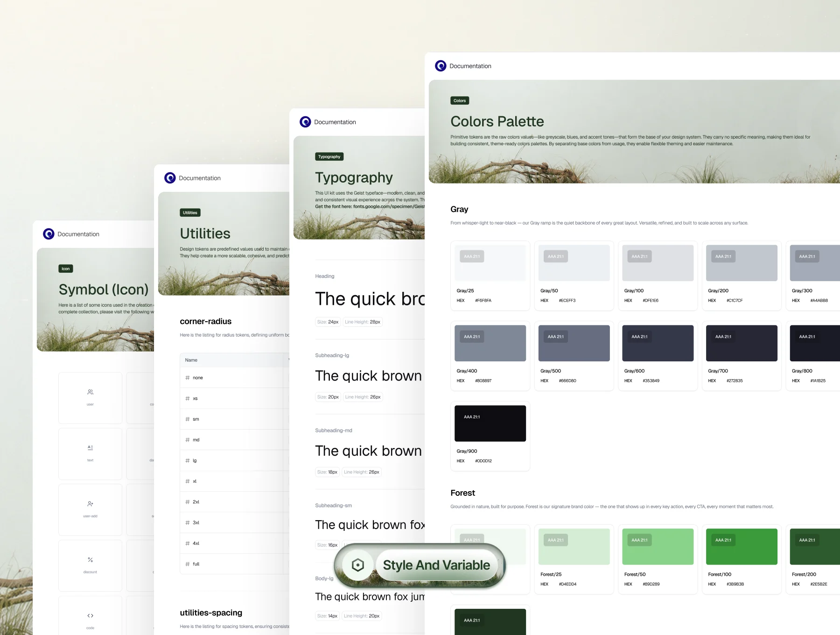The width and height of the screenshot is (840, 635).
Task: Pick the Gray/100 color swatch
Action: coord(658,263)
